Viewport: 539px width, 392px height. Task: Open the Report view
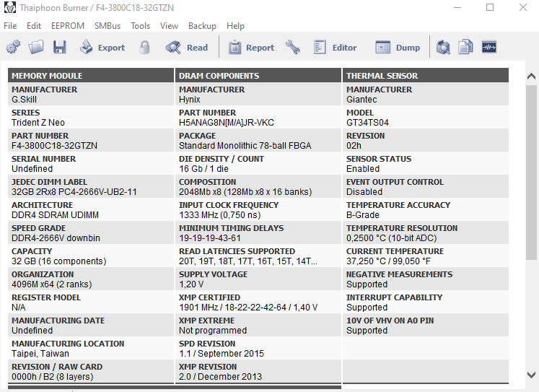[251, 47]
